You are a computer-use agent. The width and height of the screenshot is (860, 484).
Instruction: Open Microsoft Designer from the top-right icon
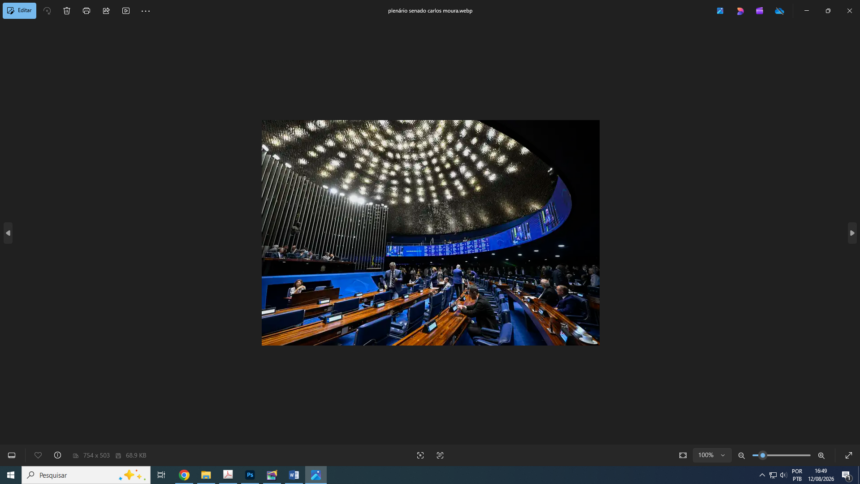(x=740, y=11)
